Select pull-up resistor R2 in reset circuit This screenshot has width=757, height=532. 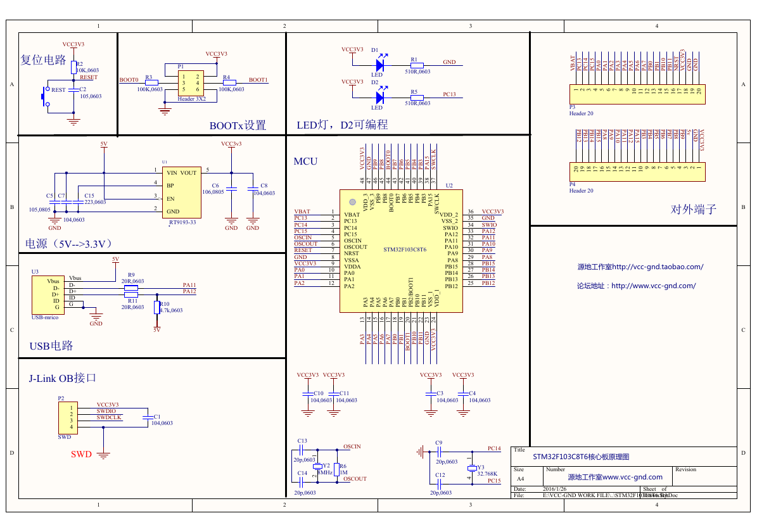74,67
